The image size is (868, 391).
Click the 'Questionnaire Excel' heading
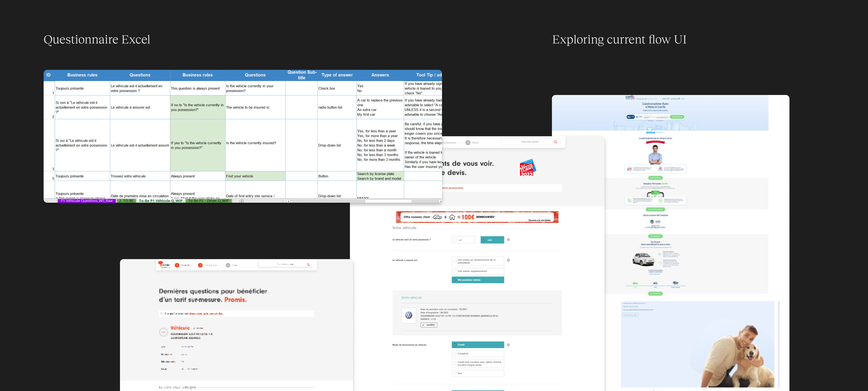pyautogui.click(x=97, y=40)
